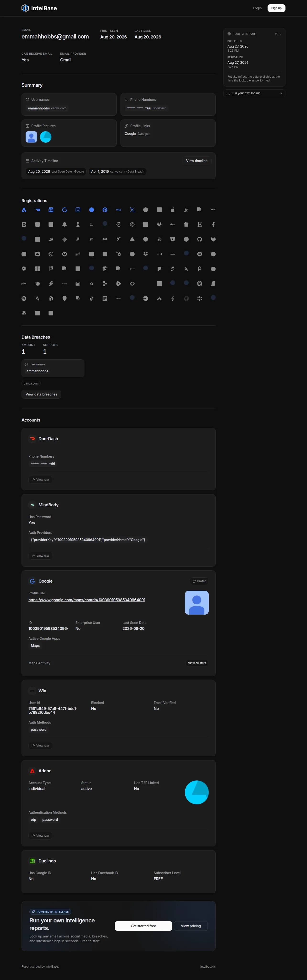Screen dimensions: 307x980
Task: Click the View data breaches button
Action: pyautogui.click(x=41, y=395)
